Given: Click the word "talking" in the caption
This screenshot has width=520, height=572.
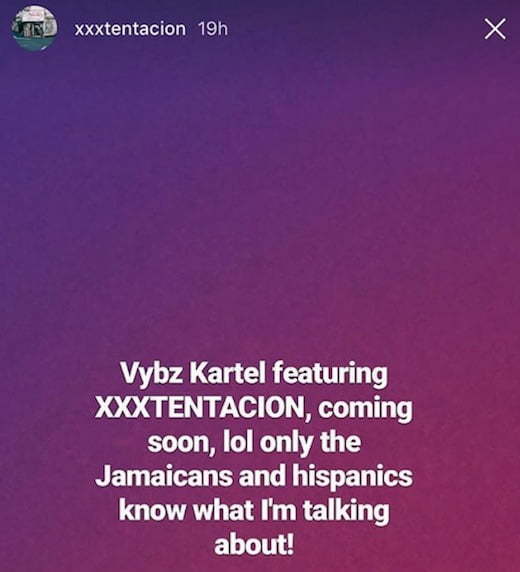Looking at the screenshot, I should [x=346, y=511].
